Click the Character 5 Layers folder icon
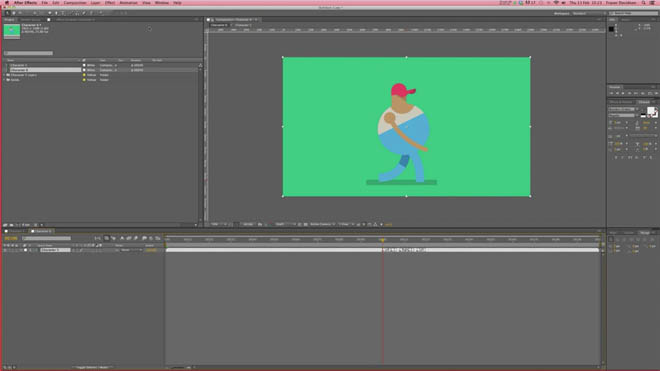The width and height of the screenshot is (660, 371). click(x=8, y=75)
